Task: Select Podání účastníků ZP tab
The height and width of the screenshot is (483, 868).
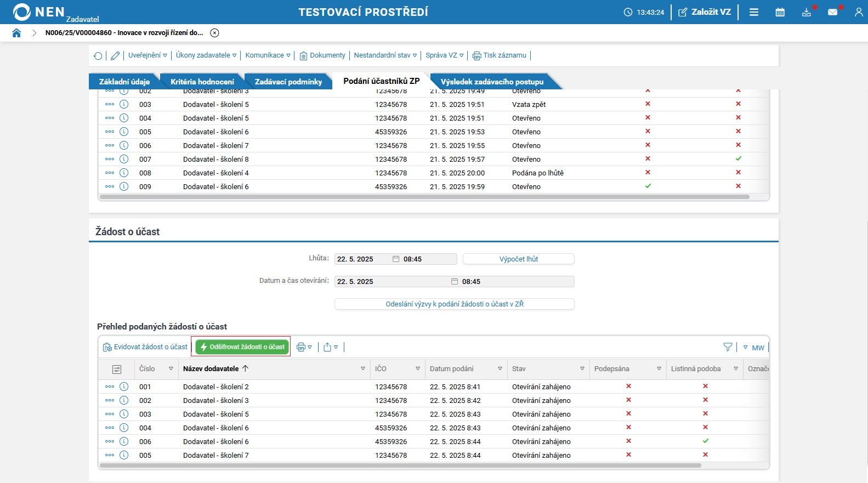Action: click(382, 81)
